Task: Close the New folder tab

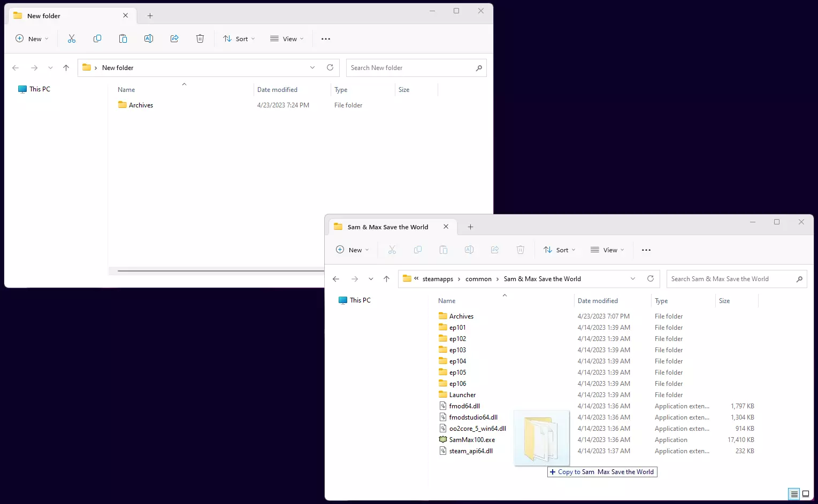Action: [126, 15]
